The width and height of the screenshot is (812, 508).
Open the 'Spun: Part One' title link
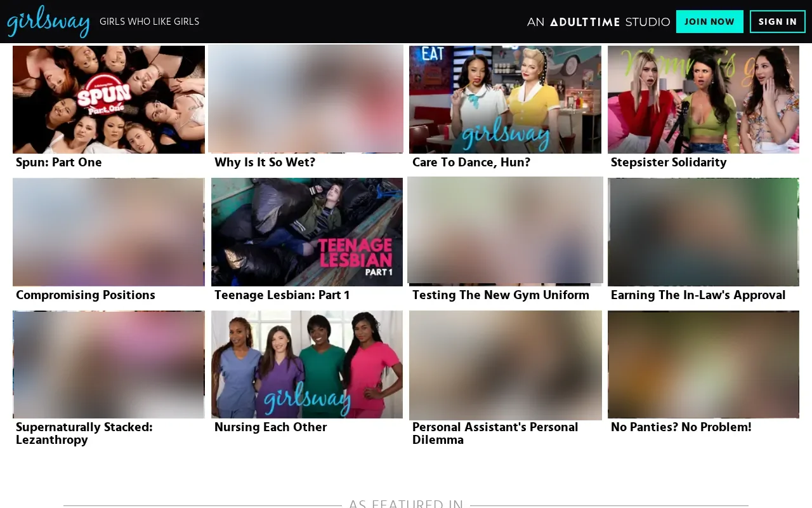tap(58, 163)
